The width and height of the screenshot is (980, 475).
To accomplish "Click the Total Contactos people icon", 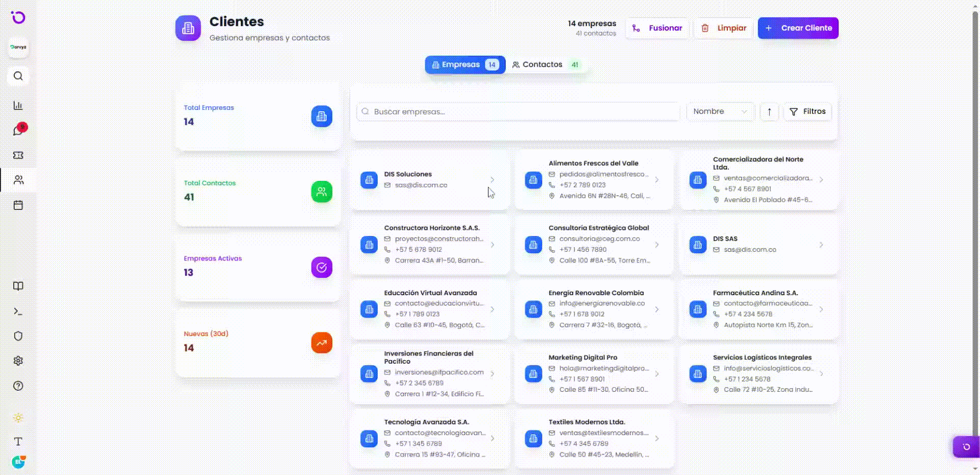I will point(322,192).
